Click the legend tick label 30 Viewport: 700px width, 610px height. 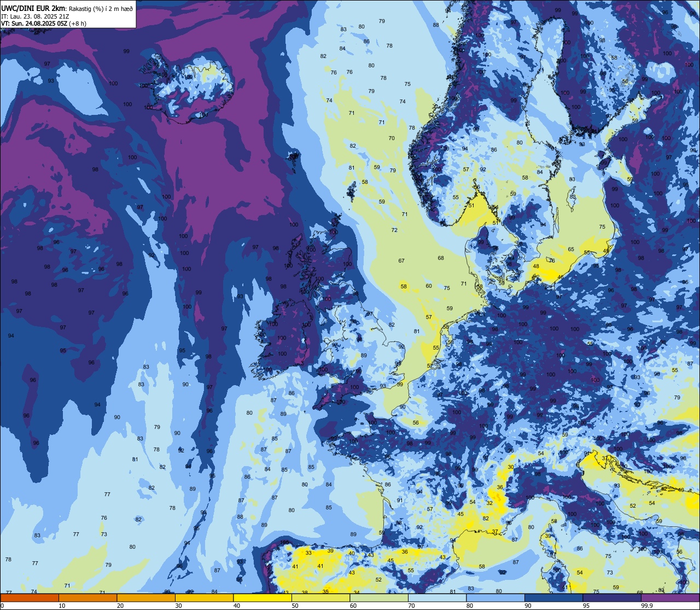178,606
